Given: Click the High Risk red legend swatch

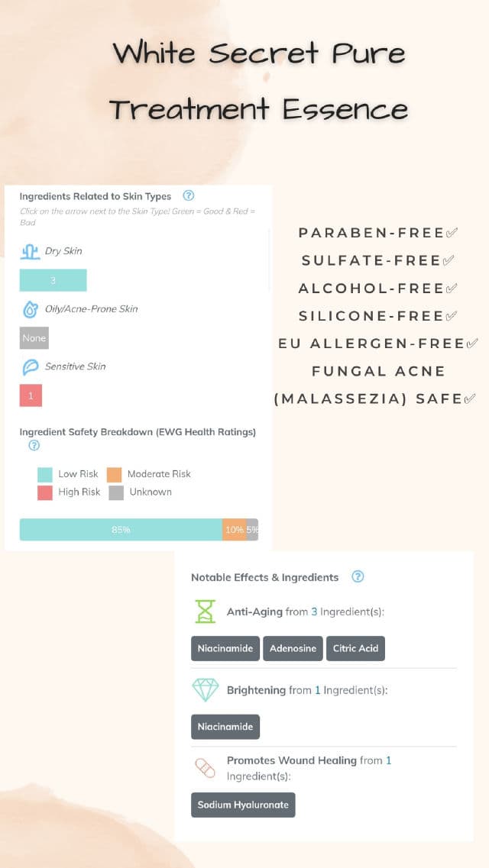Looking at the screenshot, I should pos(45,492).
